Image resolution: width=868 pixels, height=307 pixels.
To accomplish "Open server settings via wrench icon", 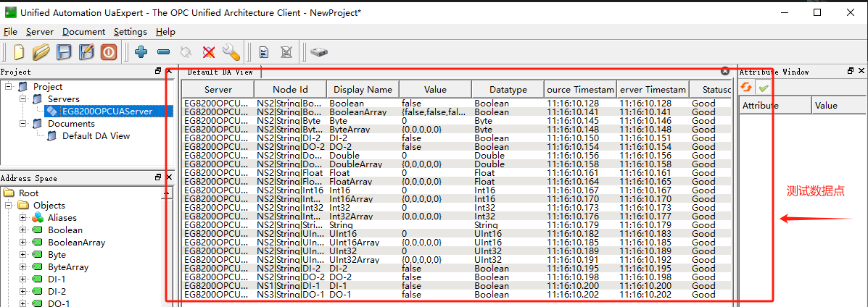I will tap(231, 52).
